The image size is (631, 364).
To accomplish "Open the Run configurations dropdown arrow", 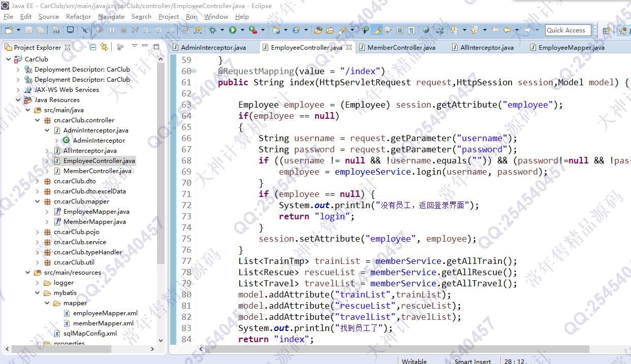I will point(243,30).
